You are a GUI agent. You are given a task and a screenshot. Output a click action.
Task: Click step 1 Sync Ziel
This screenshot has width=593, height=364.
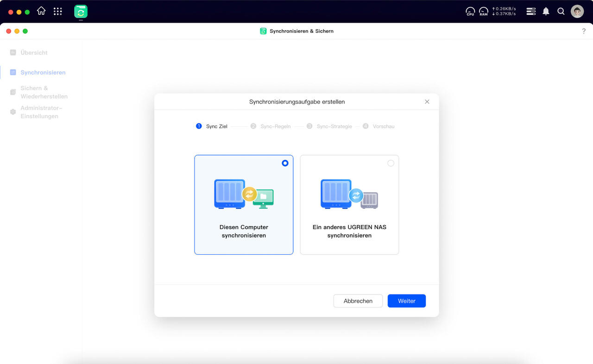click(x=212, y=126)
